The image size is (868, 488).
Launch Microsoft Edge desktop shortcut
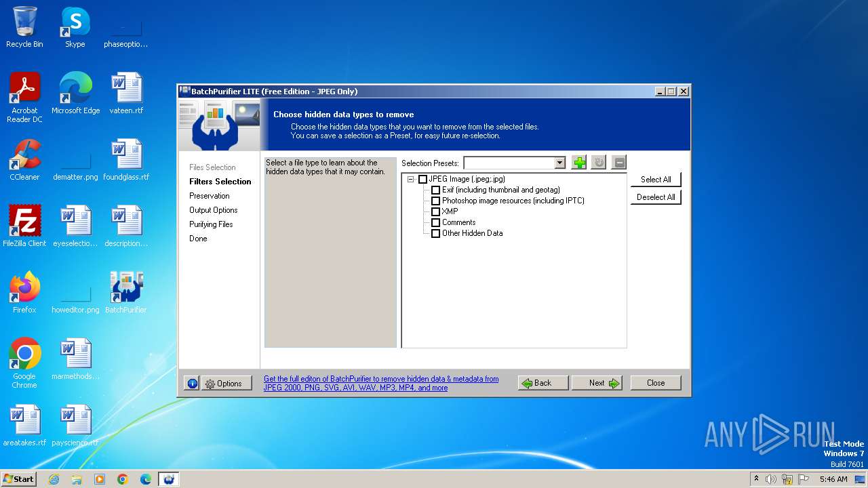[x=75, y=94]
